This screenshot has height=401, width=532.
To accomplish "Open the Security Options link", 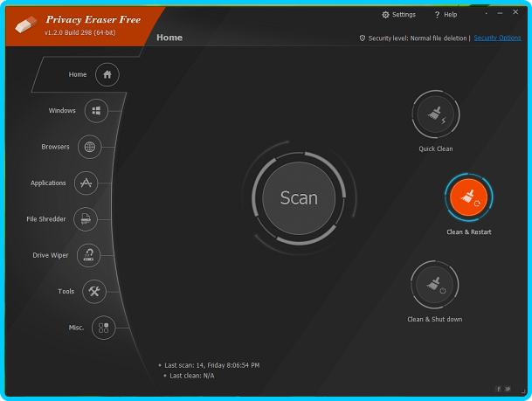I will [x=497, y=38].
